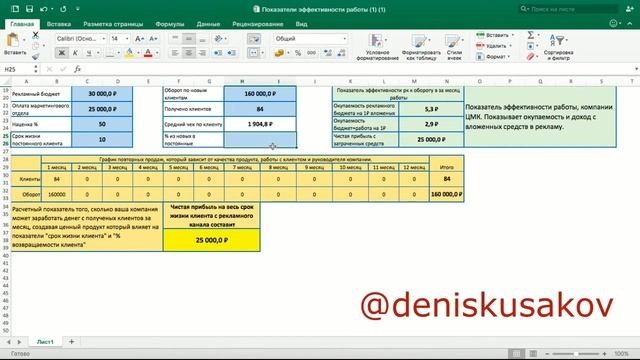Viewport: 640px width, 360px height.
Task: Decrease font size with the smaller A
Action: point(153,39)
